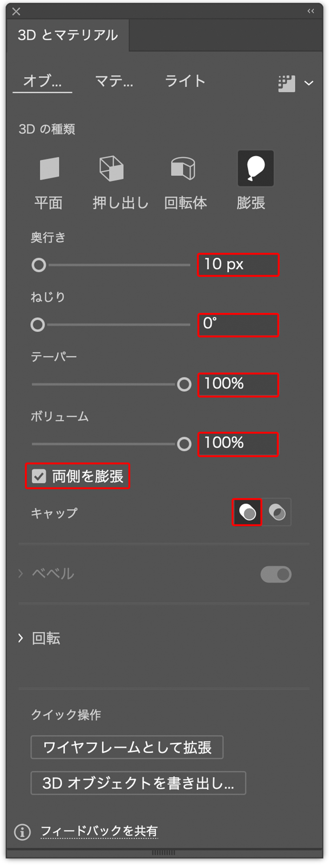
Task: Expand the 回転 section
Action: [21, 638]
